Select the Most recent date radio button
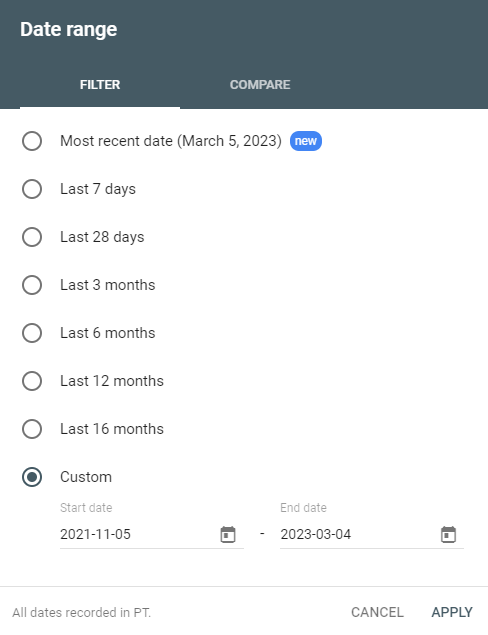This screenshot has height=635, width=488. (x=32, y=141)
